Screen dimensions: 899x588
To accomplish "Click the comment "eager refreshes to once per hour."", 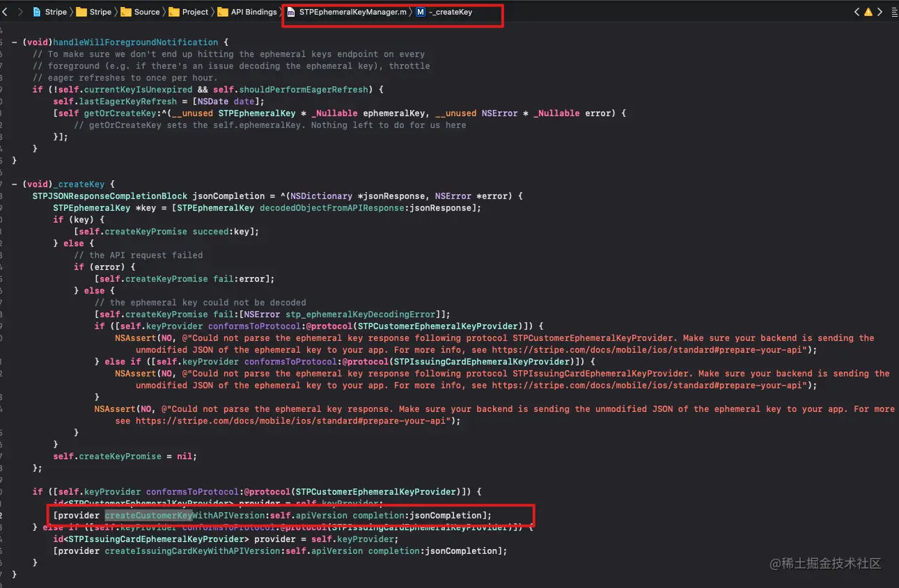I will pos(125,77).
